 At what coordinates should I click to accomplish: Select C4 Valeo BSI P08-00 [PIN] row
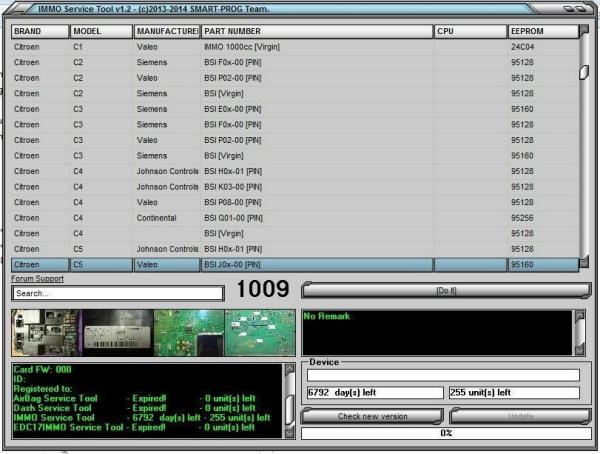(x=295, y=202)
